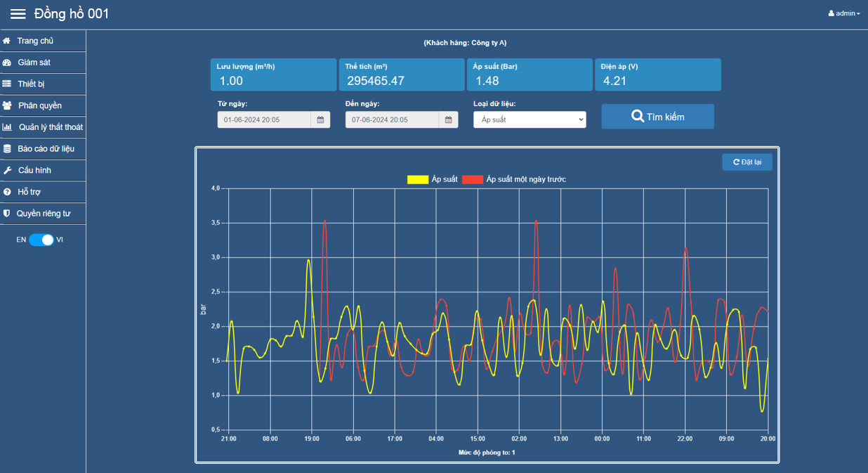The image size is (868, 473).
Task: Click the chart icon beside Quản lý thất thoát
Action: [7, 127]
